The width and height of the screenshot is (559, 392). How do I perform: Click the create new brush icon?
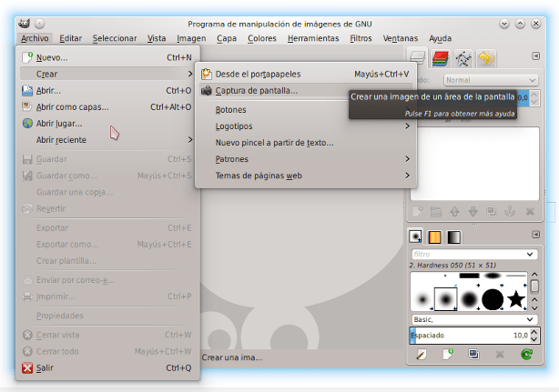[x=447, y=355]
